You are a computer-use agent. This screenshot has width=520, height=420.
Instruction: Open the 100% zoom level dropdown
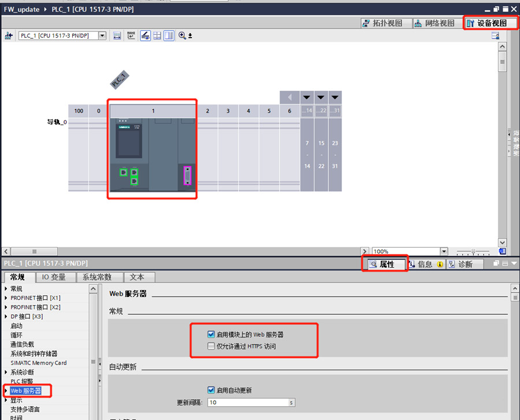click(x=444, y=252)
